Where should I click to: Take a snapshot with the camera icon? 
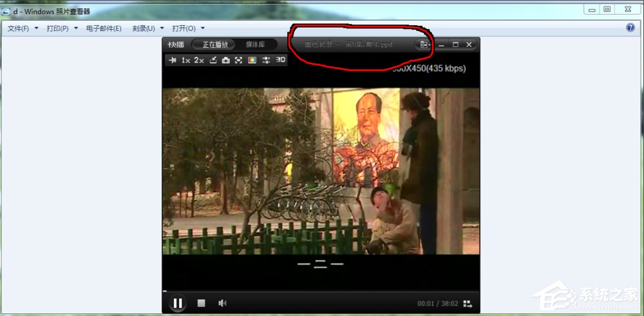225,60
